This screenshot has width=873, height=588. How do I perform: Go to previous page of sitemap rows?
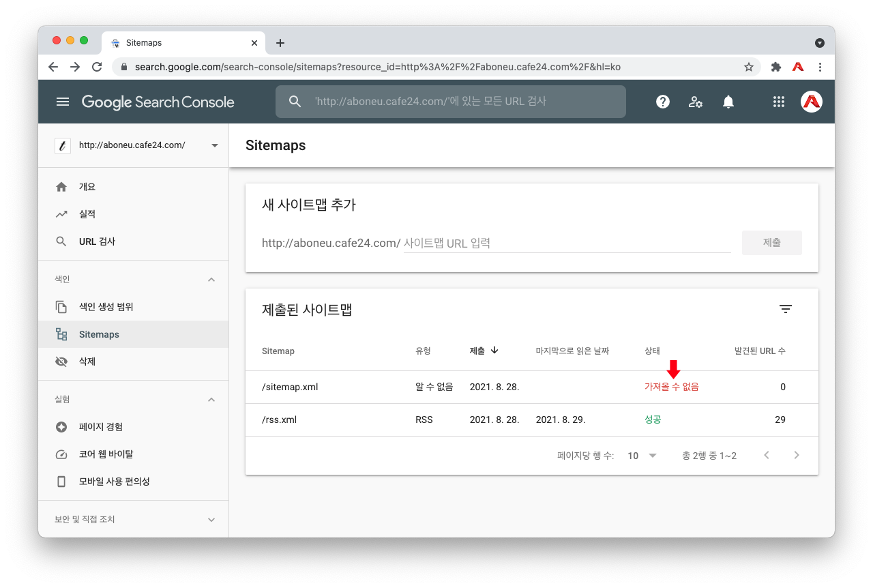[x=767, y=456]
